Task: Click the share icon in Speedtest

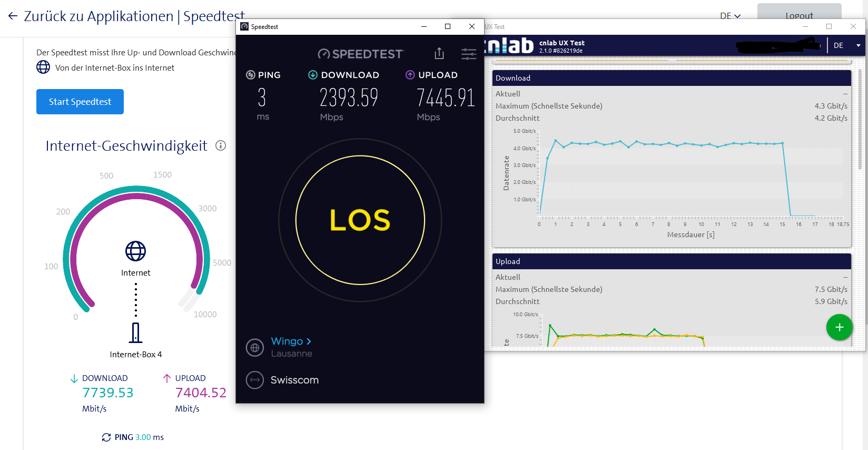Action: click(x=439, y=53)
